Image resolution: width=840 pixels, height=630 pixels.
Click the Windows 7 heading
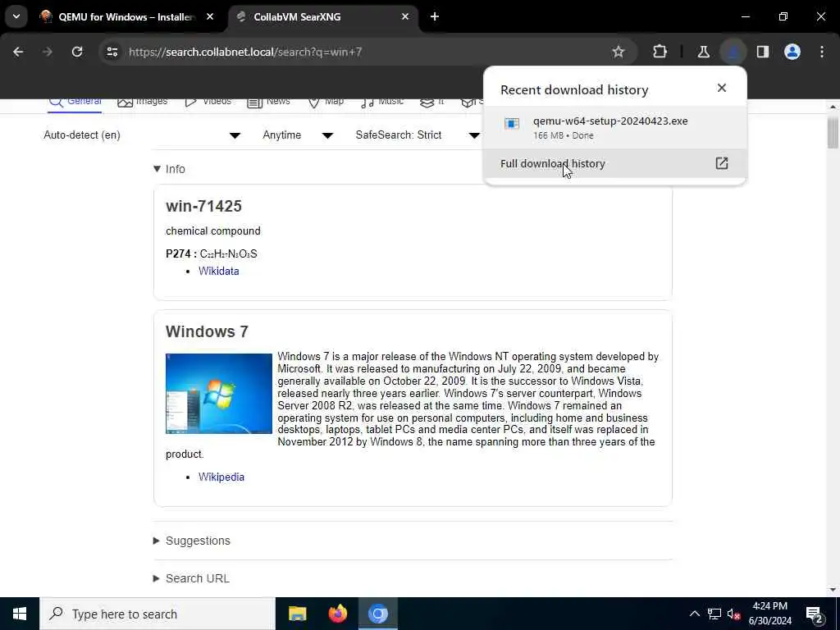pos(207,331)
